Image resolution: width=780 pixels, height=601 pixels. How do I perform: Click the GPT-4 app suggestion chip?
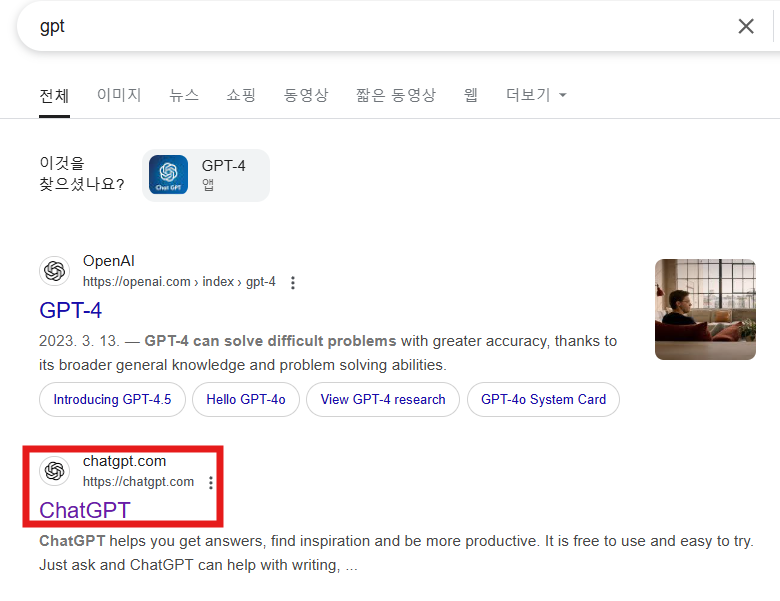coord(206,175)
